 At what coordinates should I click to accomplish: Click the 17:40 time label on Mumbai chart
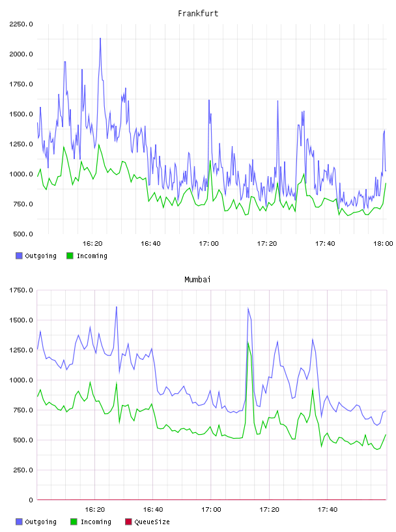coord(328,510)
